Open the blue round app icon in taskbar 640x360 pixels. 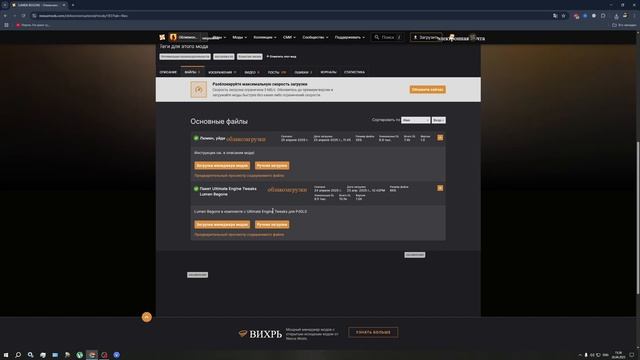(117, 355)
